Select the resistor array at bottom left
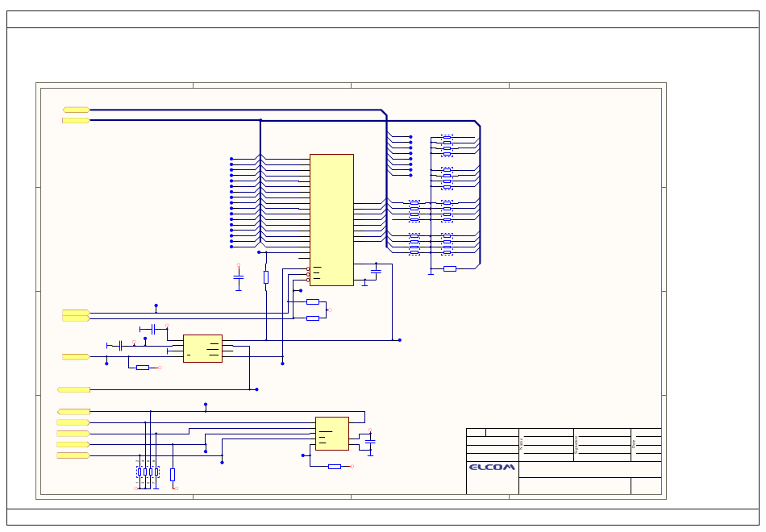The height and width of the screenshot is (532, 766). pos(148,472)
